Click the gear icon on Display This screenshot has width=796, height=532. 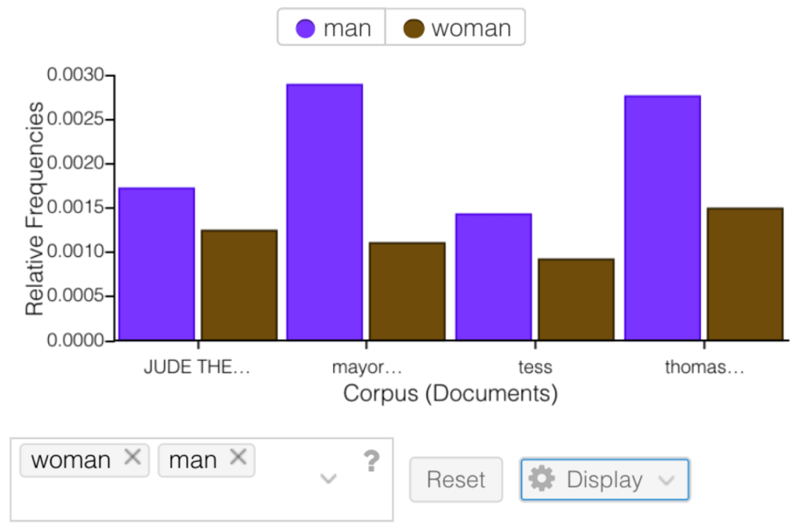[x=542, y=479]
